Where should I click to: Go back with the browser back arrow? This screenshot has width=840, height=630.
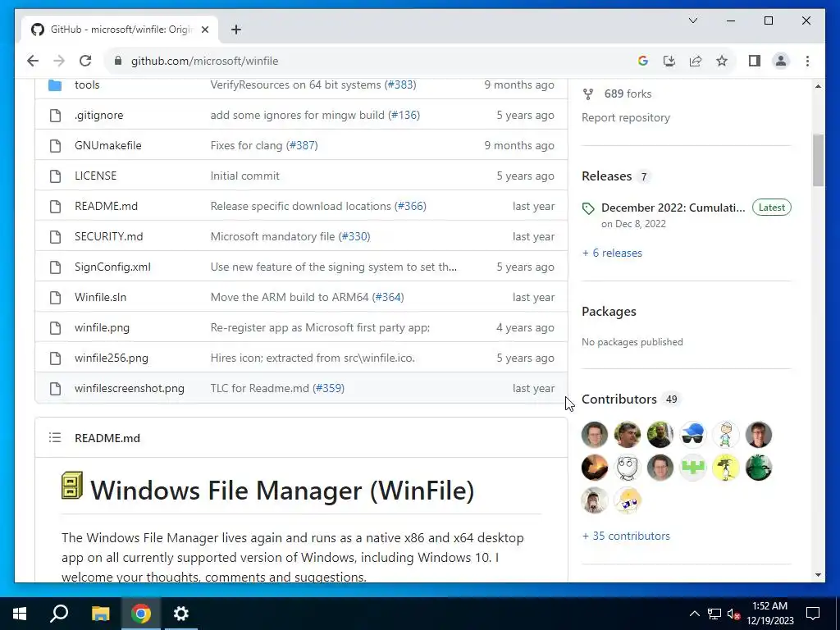tap(33, 61)
